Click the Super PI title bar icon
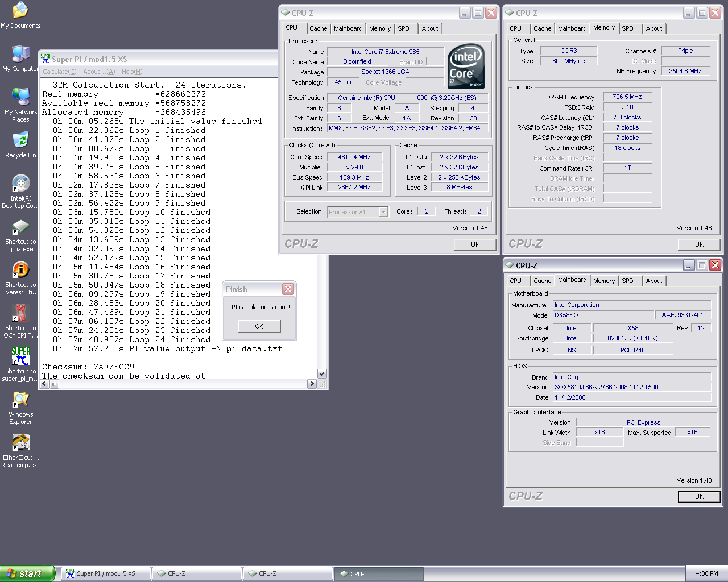 pos(45,59)
